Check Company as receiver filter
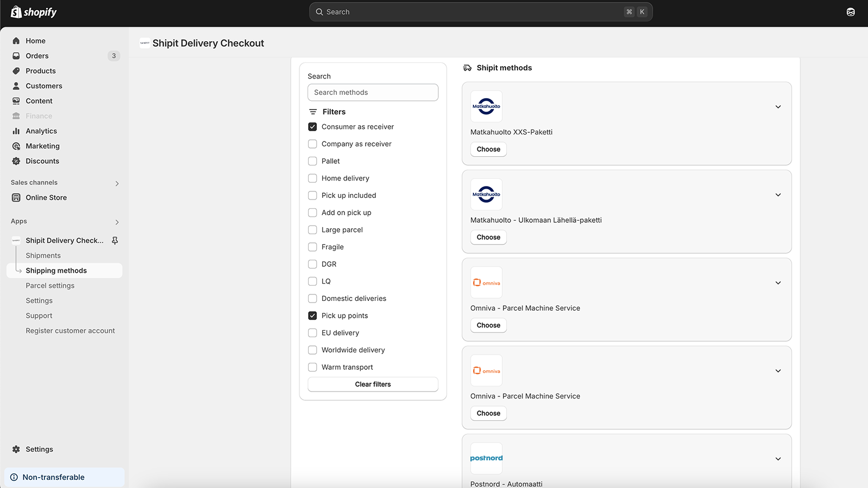868x488 pixels. pos(312,144)
